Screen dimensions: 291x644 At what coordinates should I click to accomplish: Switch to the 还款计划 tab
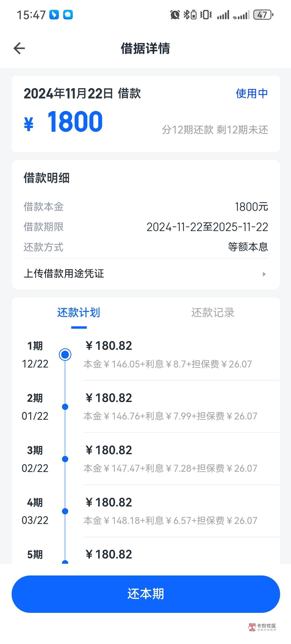point(79,312)
